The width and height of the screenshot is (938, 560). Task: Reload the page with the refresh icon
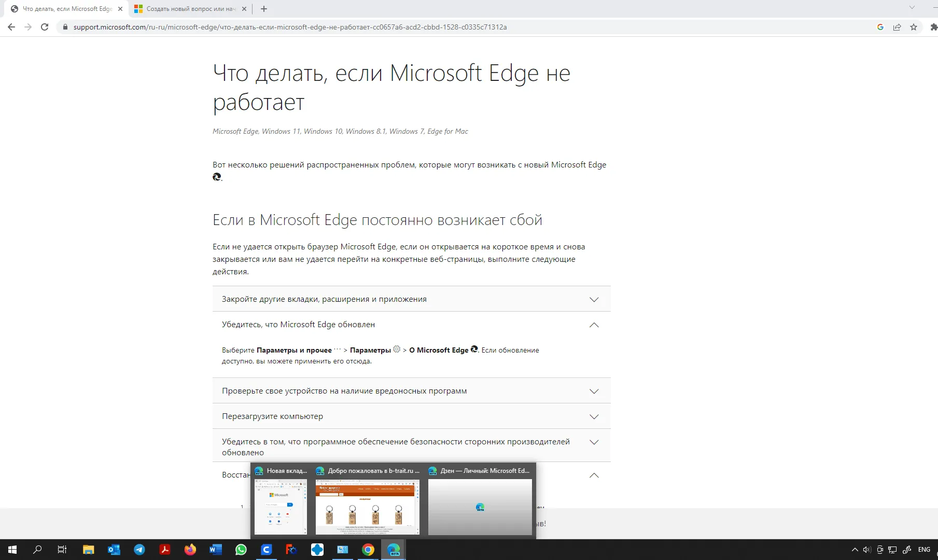pyautogui.click(x=45, y=27)
